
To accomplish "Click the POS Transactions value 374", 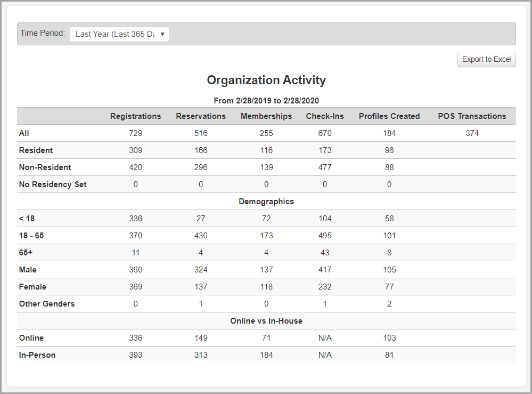I will click(x=472, y=133).
